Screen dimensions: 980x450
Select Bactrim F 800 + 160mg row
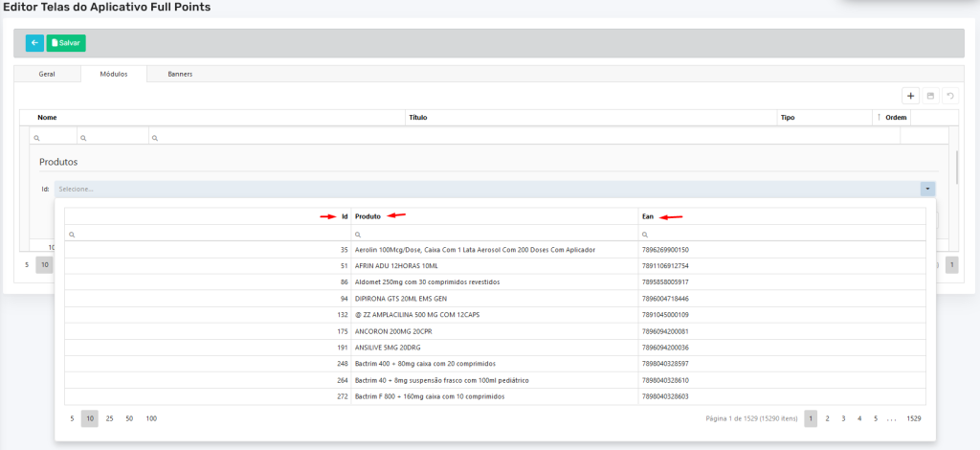coord(495,396)
